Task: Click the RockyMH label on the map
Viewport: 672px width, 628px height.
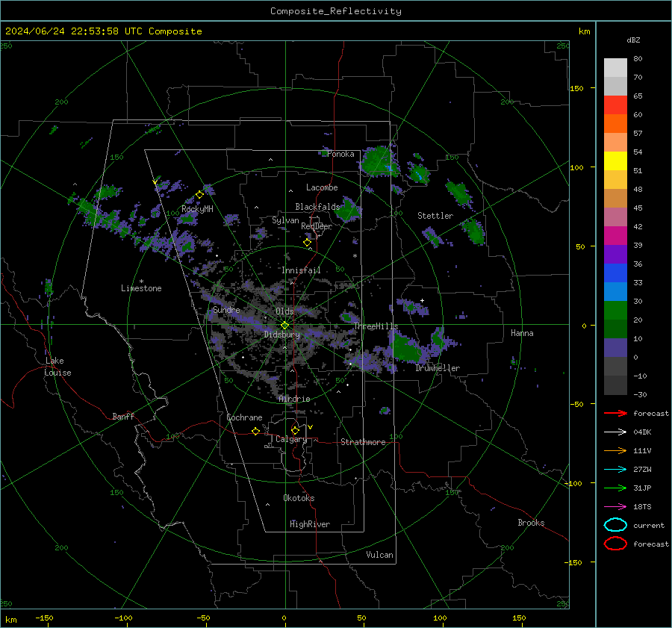Action: tap(197, 209)
